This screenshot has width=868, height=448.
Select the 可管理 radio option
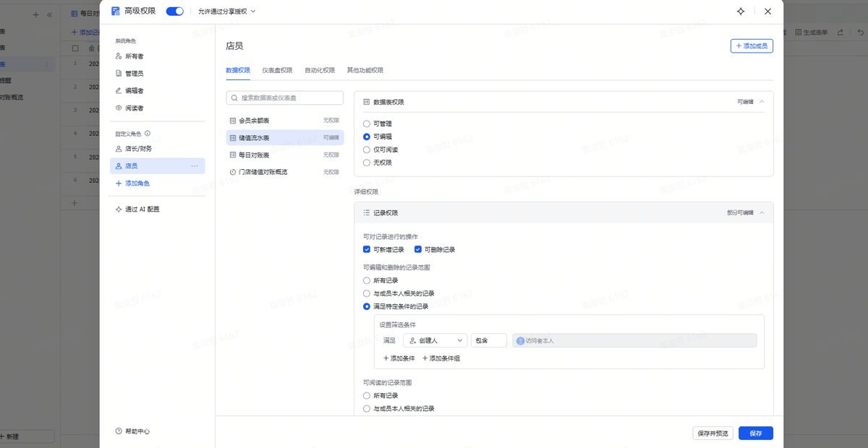click(367, 124)
